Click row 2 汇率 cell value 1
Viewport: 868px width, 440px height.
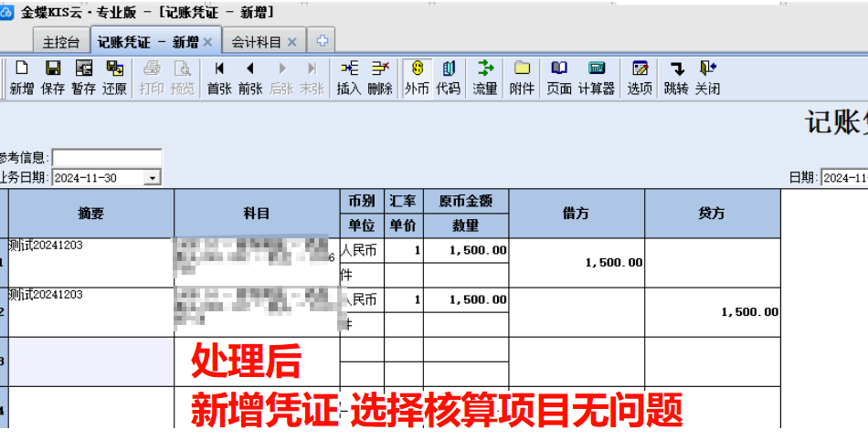404,299
